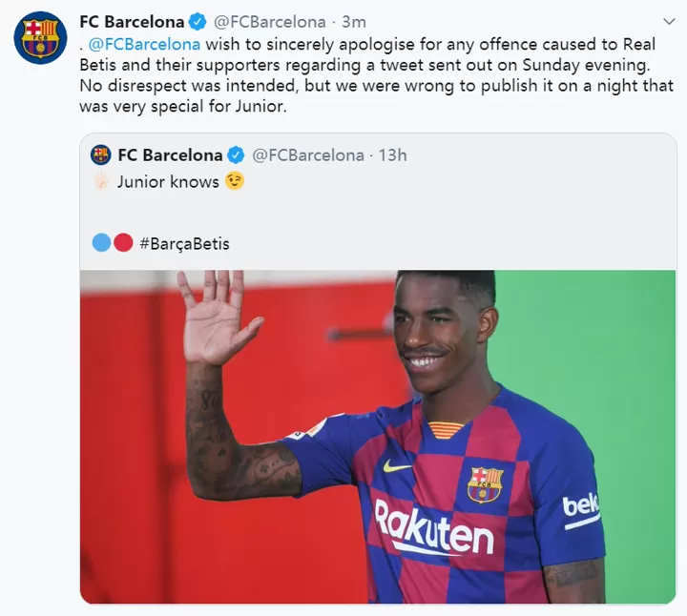Click the FC Barcelona profile avatar

pos(40,38)
